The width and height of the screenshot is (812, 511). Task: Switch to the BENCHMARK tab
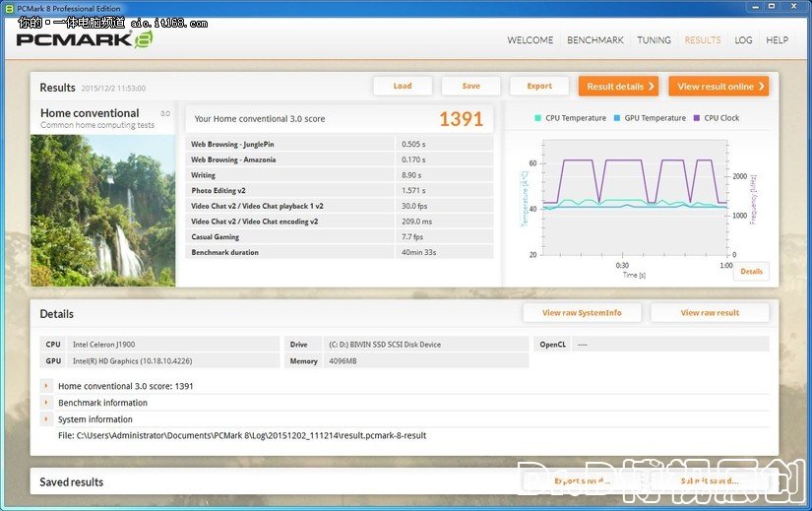point(595,40)
